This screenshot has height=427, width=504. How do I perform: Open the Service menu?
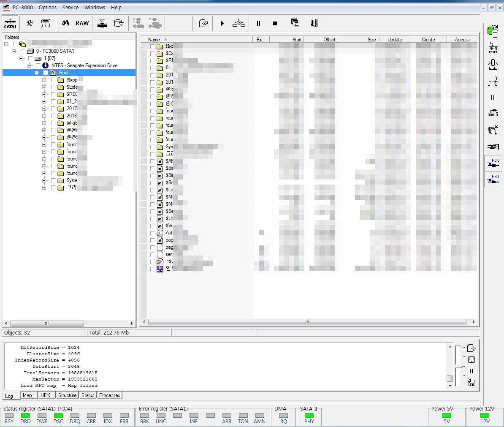click(70, 8)
